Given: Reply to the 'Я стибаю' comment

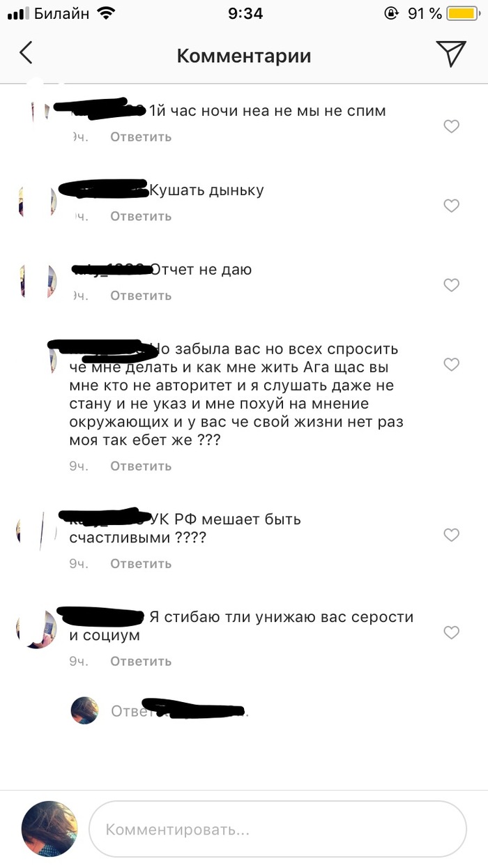Looking at the screenshot, I should click(x=141, y=661).
